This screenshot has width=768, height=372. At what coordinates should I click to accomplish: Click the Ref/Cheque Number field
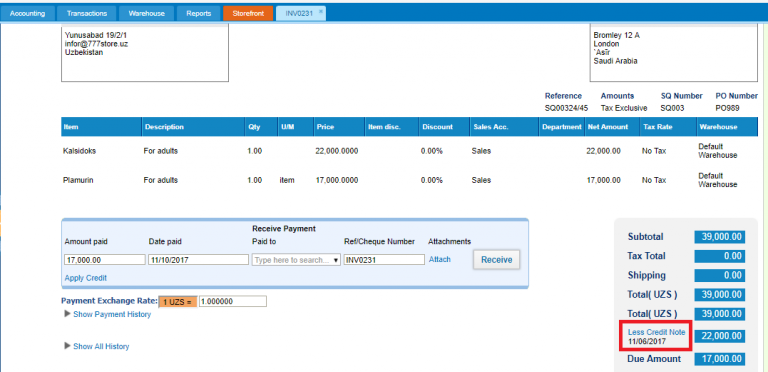384,260
